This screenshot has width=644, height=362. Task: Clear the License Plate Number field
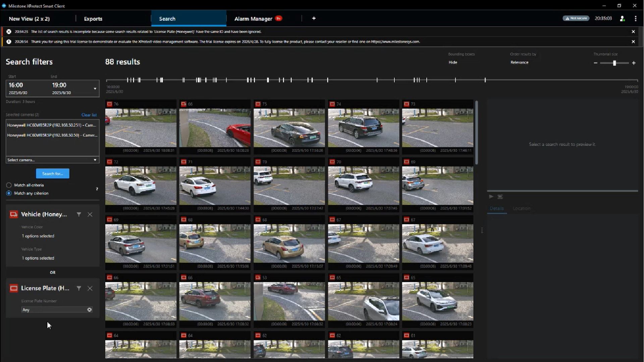90,310
